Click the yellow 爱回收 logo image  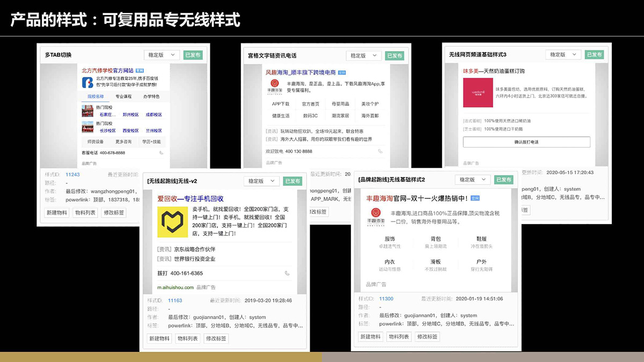pyautogui.click(x=171, y=223)
